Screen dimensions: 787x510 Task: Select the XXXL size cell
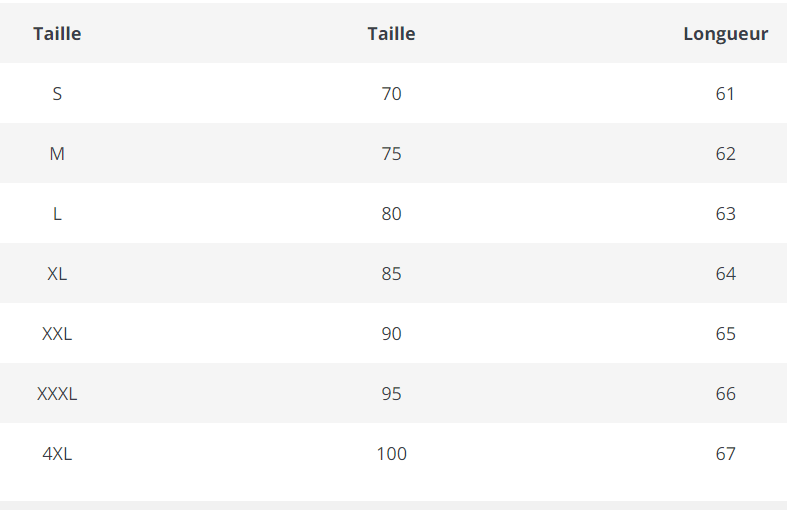pyautogui.click(x=57, y=394)
